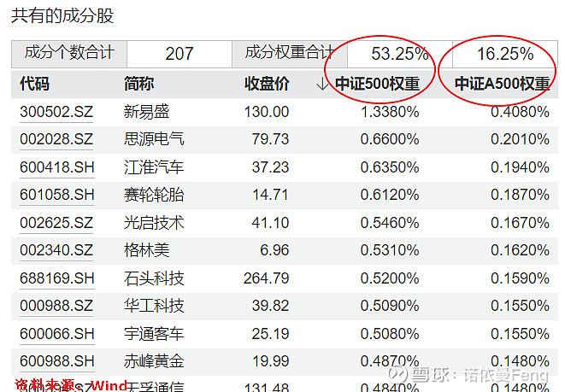This screenshot has width=565, height=392.
Task: Click the closing price 19.99
Action: click(x=270, y=361)
